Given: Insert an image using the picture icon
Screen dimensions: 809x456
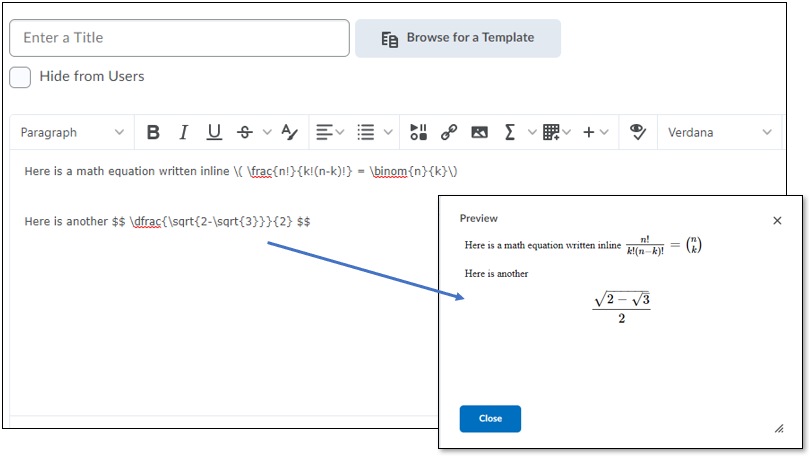Looking at the screenshot, I should (x=479, y=132).
